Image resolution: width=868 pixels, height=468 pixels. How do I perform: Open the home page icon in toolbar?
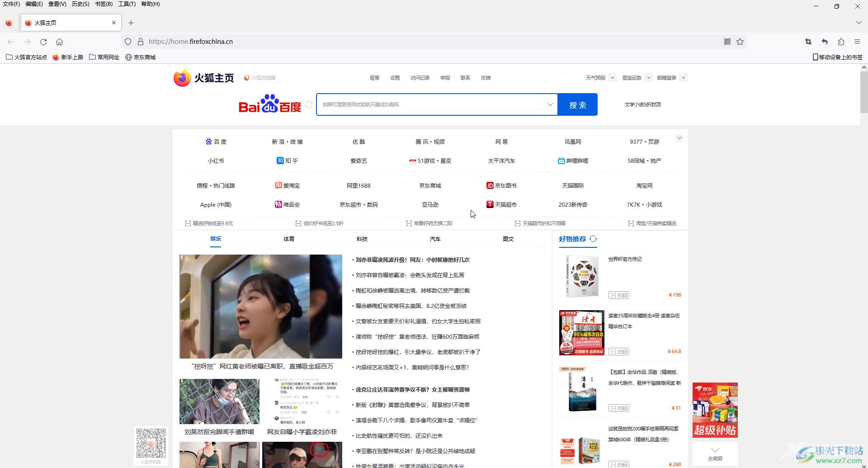pyautogui.click(x=59, y=42)
